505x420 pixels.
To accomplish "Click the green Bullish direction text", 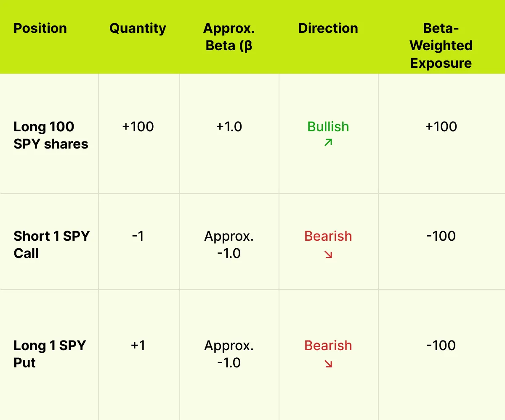I will 328,127.
